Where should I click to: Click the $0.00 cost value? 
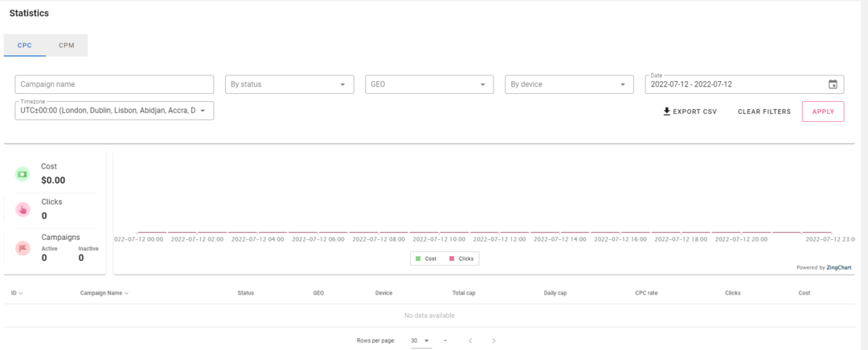pos(53,181)
